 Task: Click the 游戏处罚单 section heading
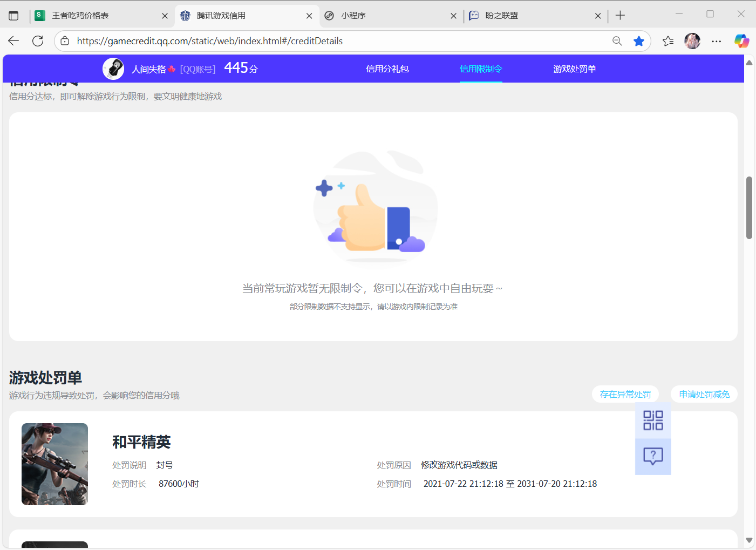pos(45,377)
